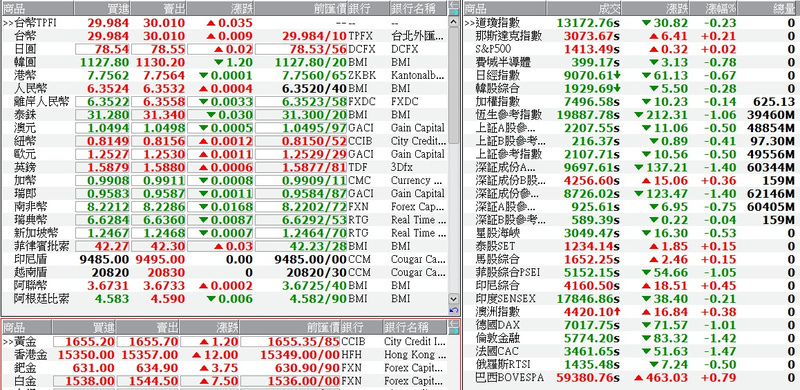Image resolution: width=800 pixels, height=390 pixels.
Task: Select the 黃金 row in gold panel
Action: tap(224, 342)
